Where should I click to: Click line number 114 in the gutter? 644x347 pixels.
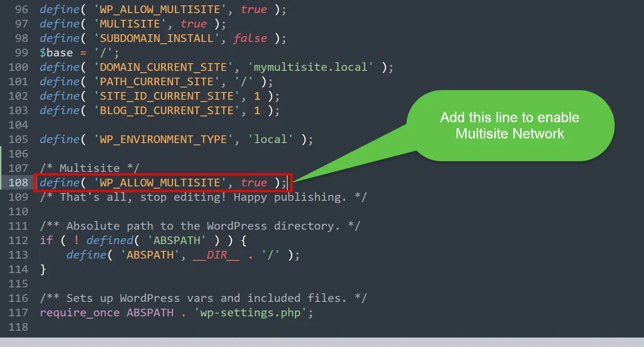(x=18, y=269)
